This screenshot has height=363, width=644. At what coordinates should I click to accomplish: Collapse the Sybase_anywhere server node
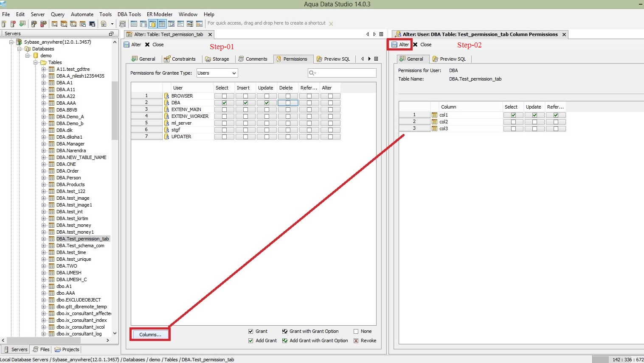(11, 42)
